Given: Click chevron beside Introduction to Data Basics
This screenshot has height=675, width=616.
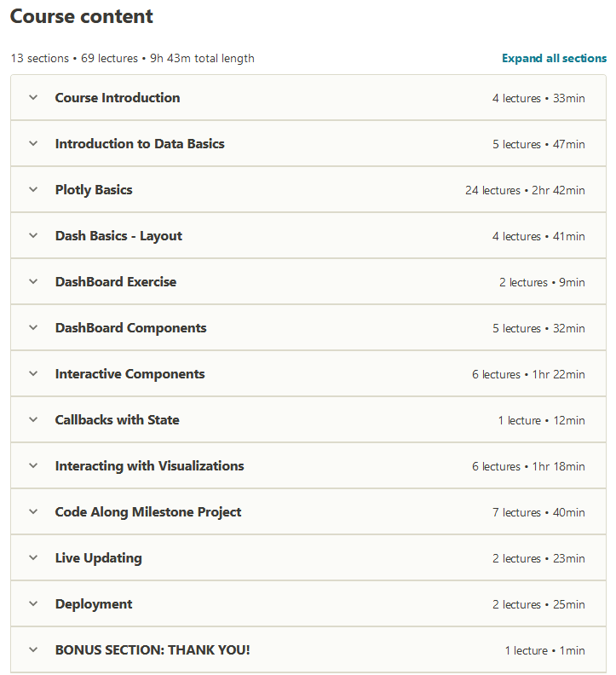Looking at the screenshot, I should pos(33,143).
